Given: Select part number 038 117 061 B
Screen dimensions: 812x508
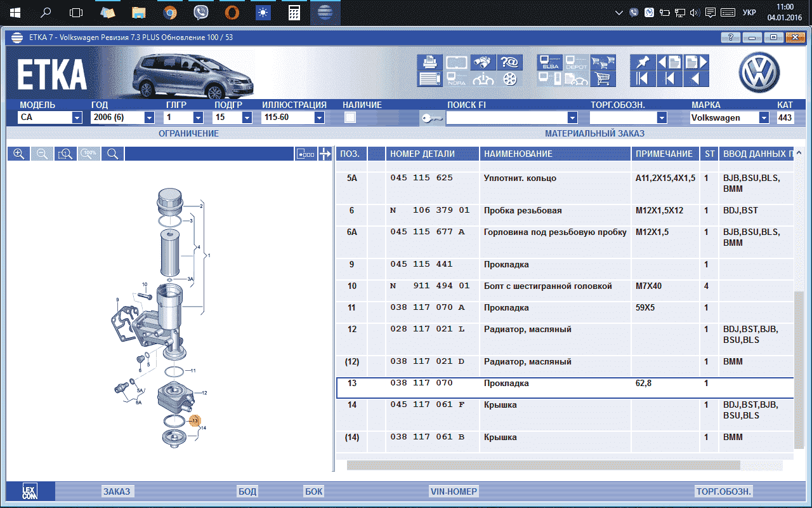Looking at the screenshot, I should pos(427,437).
